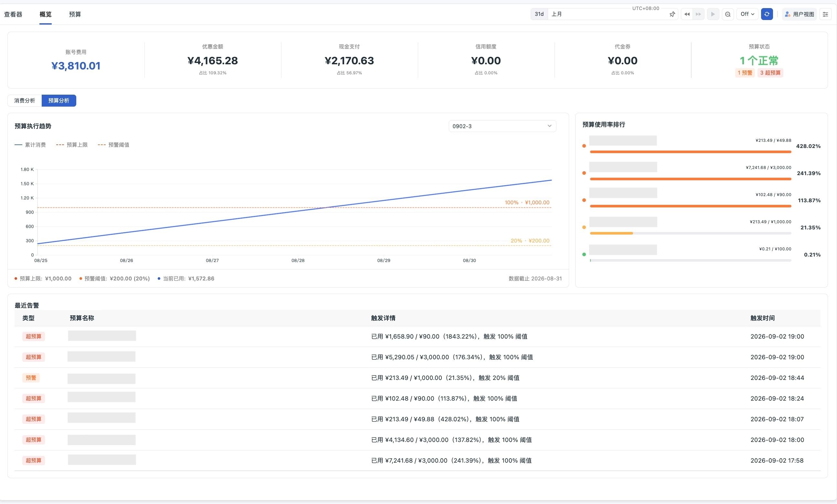This screenshot has width=837, height=504.
Task: Toggle the 预算上限 legend series
Action: coord(72,145)
